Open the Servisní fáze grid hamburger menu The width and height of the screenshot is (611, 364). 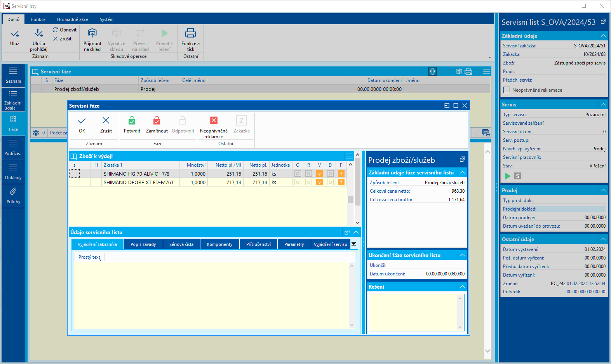coord(486,71)
